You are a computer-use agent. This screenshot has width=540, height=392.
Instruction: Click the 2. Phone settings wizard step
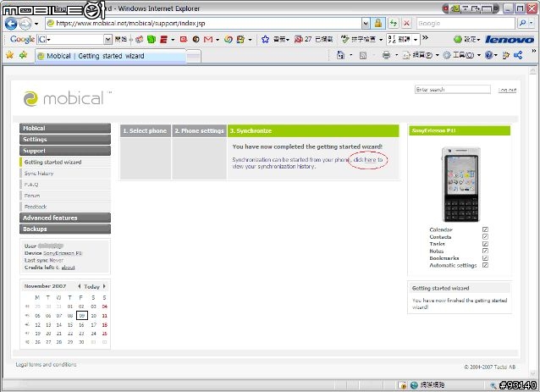point(200,131)
